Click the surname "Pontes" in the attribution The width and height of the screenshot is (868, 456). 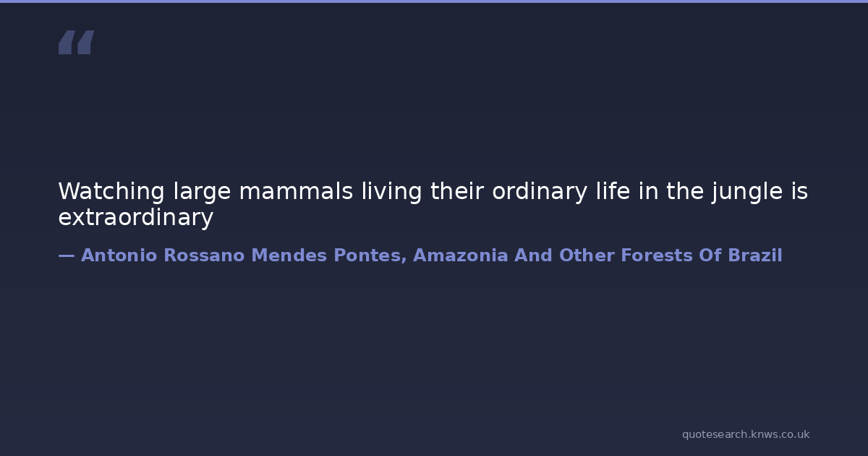coord(369,256)
